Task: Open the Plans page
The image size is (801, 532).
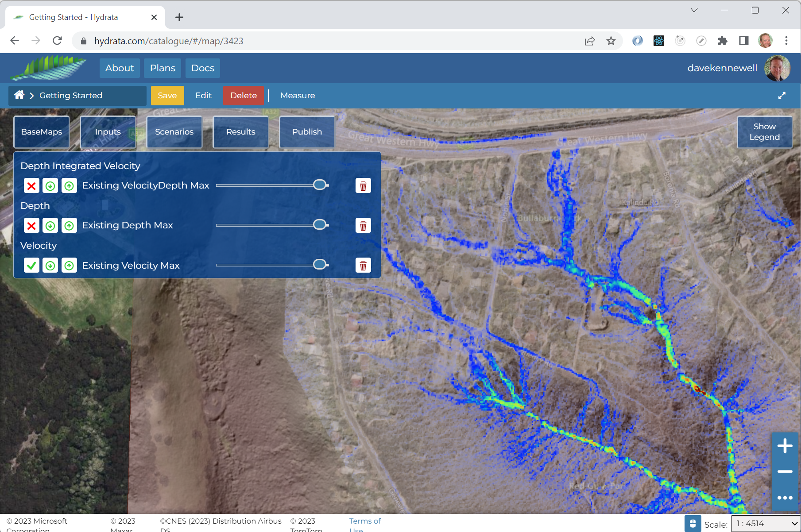Action: click(x=163, y=68)
